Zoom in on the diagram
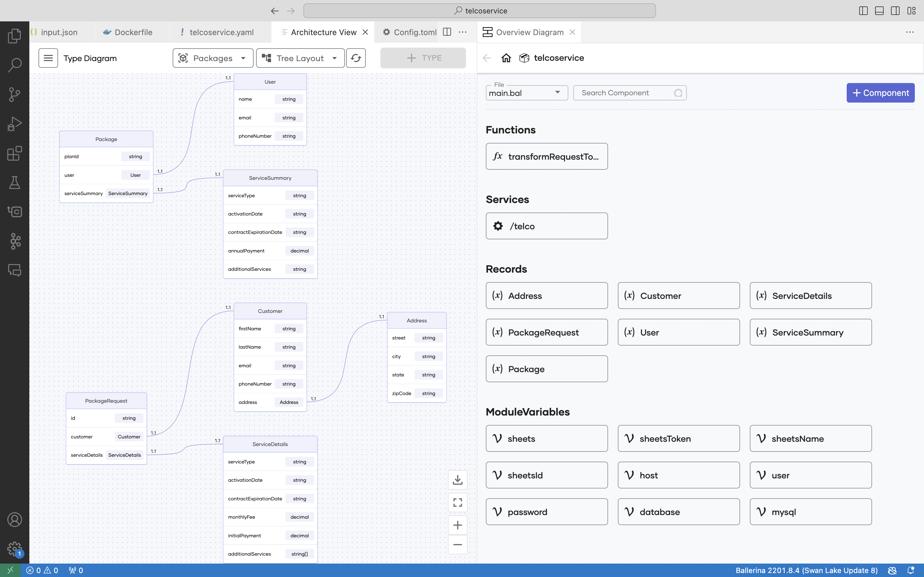The image size is (924, 577). 457,525
